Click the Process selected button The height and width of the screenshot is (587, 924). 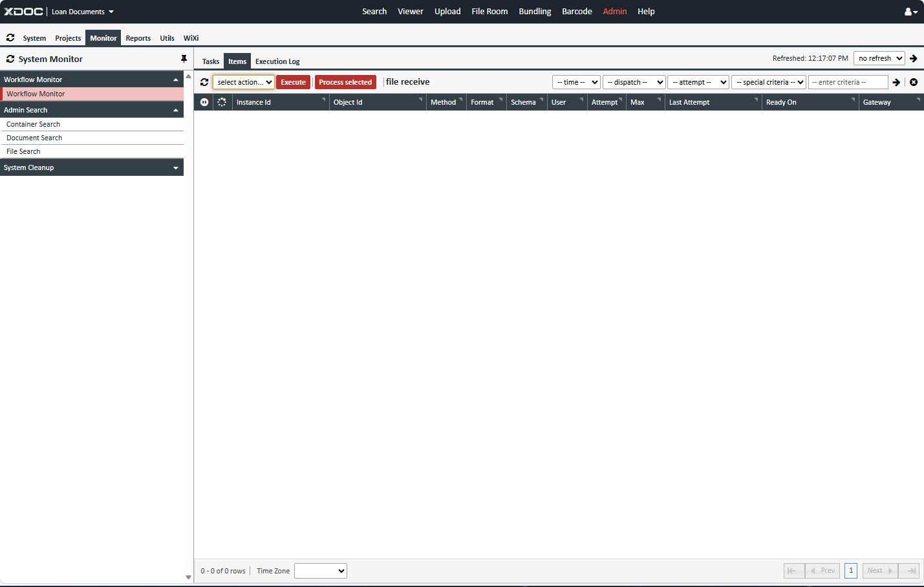point(345,82)
